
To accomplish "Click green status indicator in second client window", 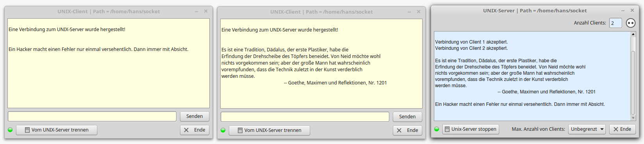I will point(223,130).
